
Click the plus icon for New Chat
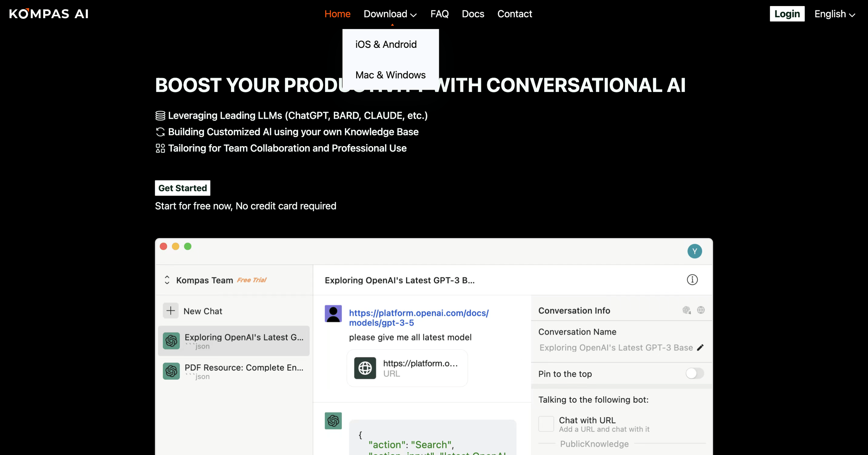pyautogui.click(x=171, y=311)
